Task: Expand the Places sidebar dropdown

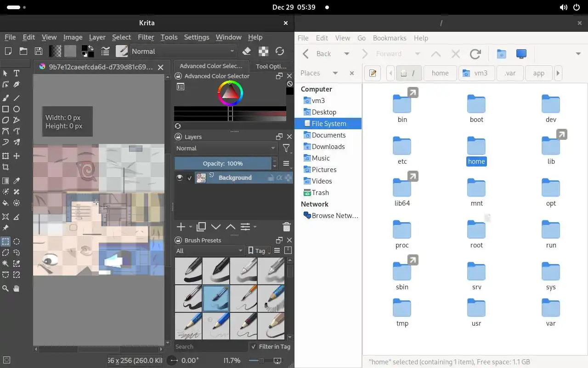Action: point(335,73)
